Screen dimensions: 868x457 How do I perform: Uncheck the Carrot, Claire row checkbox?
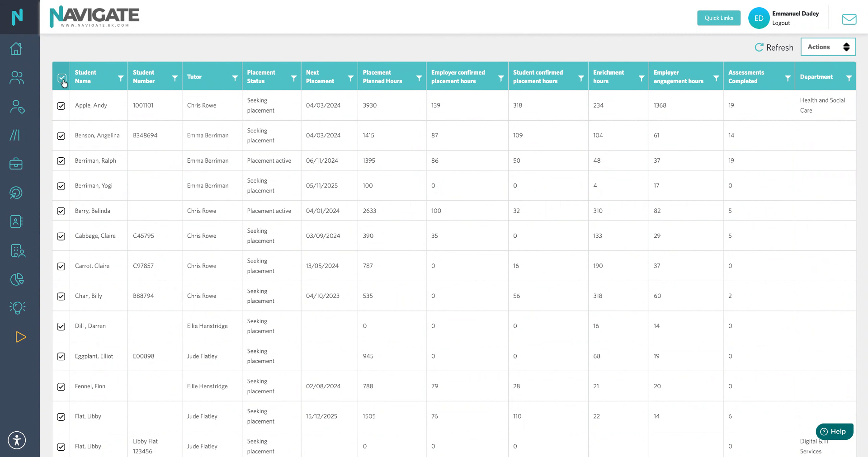point(61,266)
